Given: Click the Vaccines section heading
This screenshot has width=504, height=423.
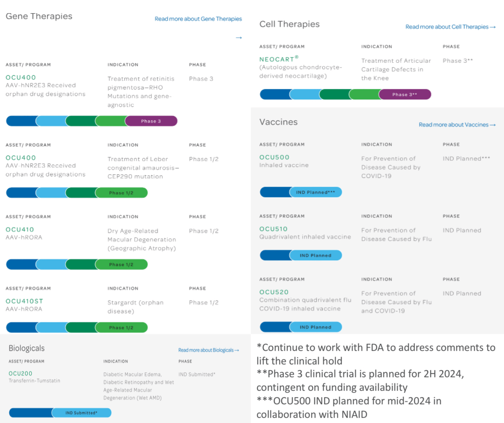Looking at the screenshot, I should coord(278,122).
